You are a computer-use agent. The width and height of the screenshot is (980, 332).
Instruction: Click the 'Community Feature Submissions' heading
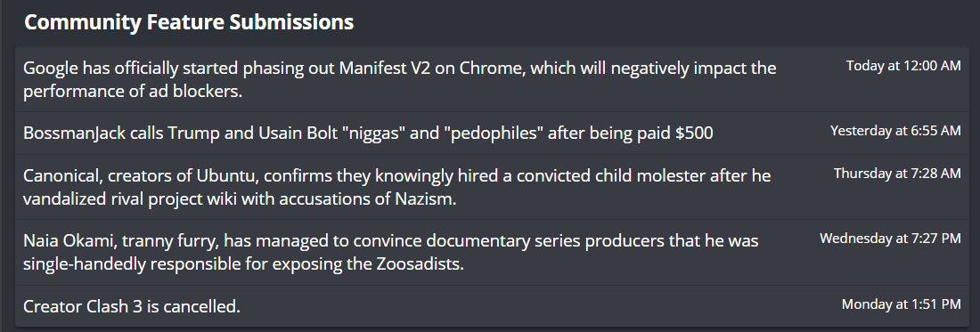click(189, 22)
